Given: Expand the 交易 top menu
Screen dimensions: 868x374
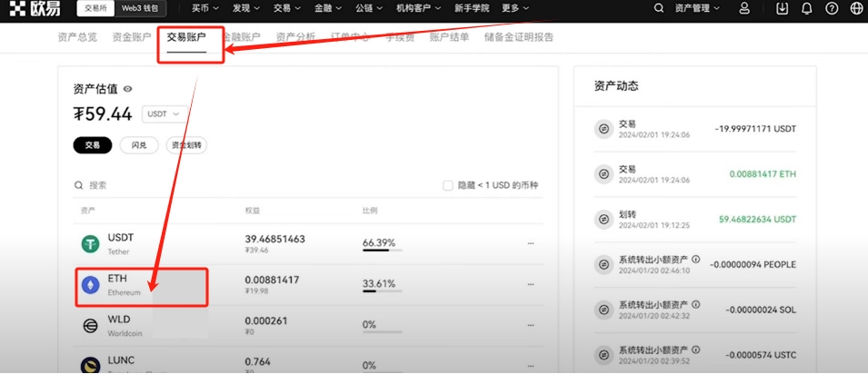Looking at the screenshot, I should pyautogui.click(x=287, y=8).
